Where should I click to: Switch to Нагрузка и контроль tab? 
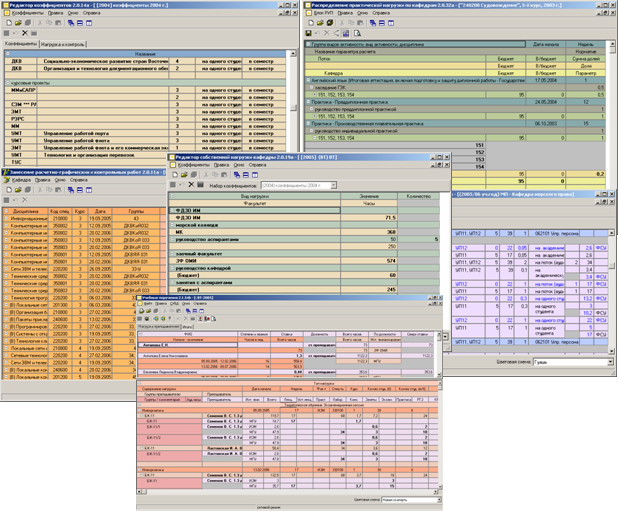tap(62, 45)
